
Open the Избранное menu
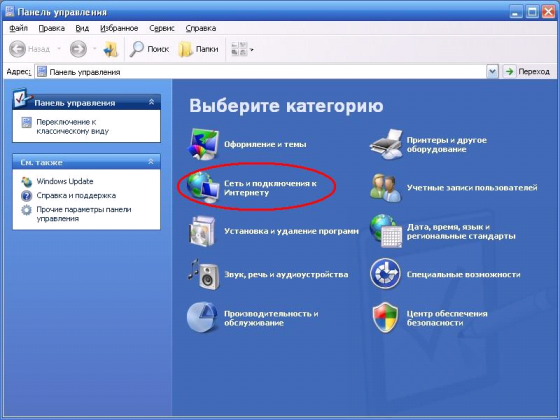pyautogui.click(x=119, y=28)
